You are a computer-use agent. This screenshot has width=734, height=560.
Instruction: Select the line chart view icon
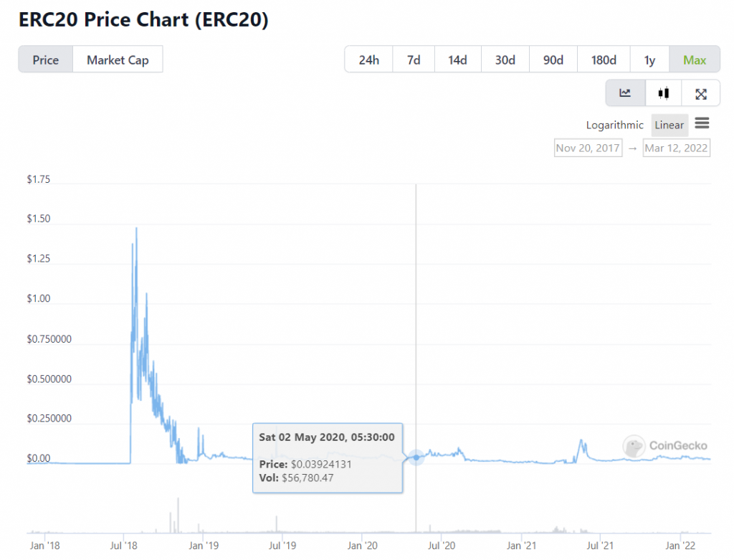click(x=625, y=92)
